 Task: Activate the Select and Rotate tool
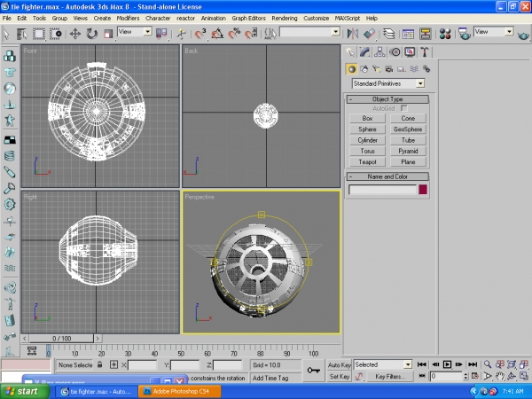[91, 34]
